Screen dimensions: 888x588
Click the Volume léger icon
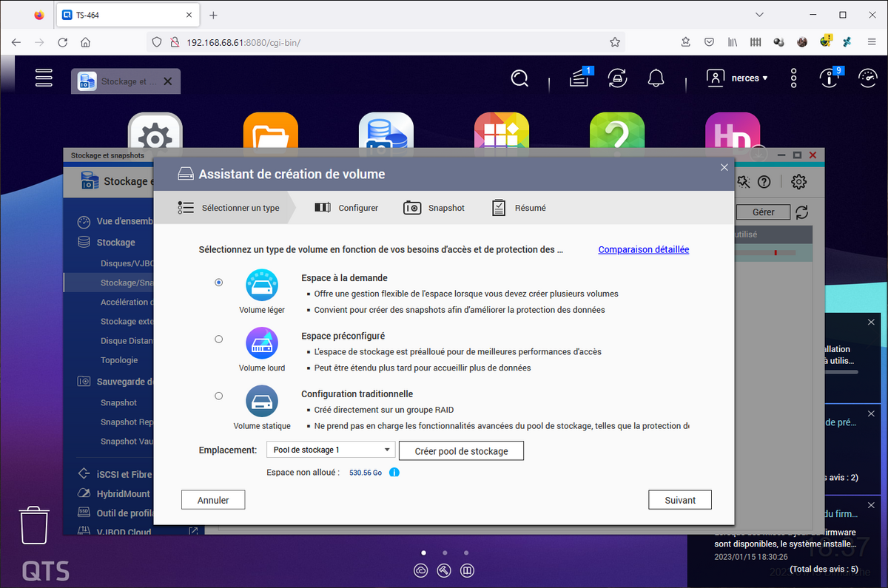(262, 285)
